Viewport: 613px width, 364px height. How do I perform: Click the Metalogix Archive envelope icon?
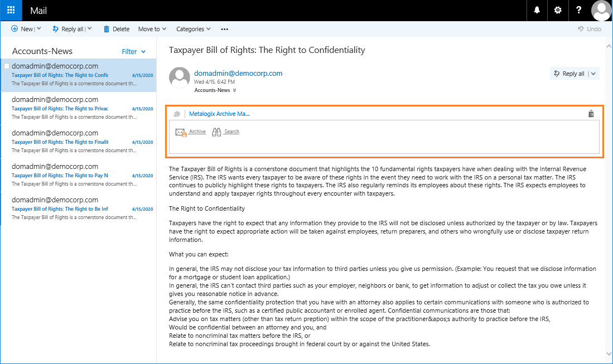tap(181, 132)
